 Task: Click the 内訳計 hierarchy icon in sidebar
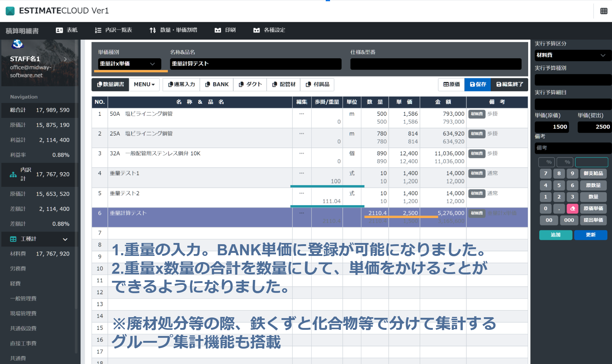(x=13, y=175)
